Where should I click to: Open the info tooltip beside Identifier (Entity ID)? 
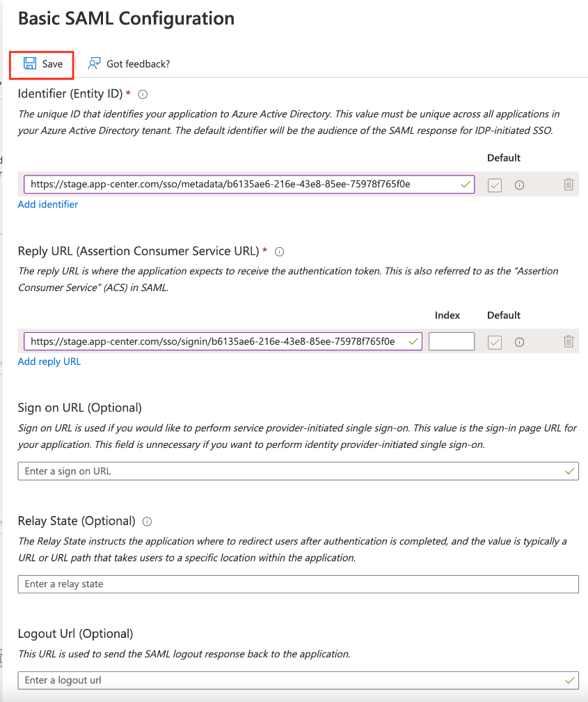tap(142, 93)
